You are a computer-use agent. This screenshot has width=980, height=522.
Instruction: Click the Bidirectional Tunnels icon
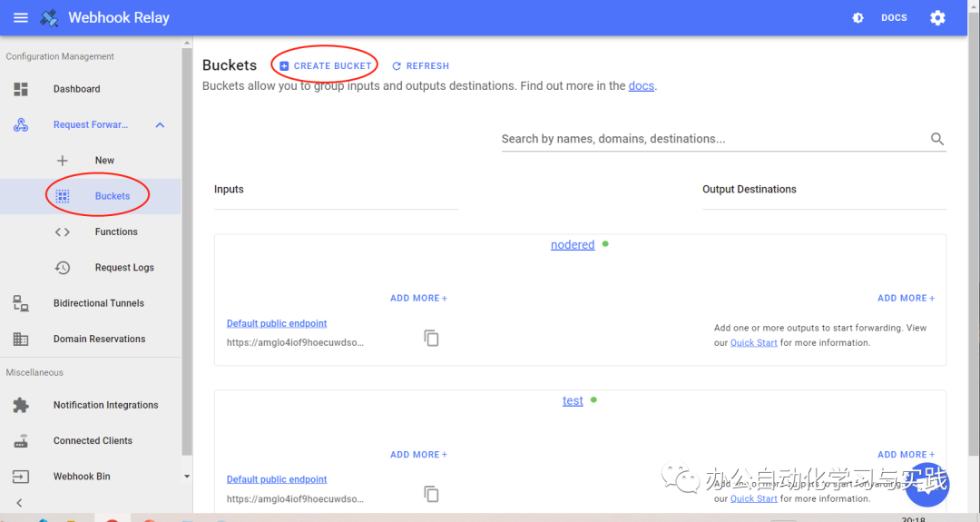coord(21,303)
